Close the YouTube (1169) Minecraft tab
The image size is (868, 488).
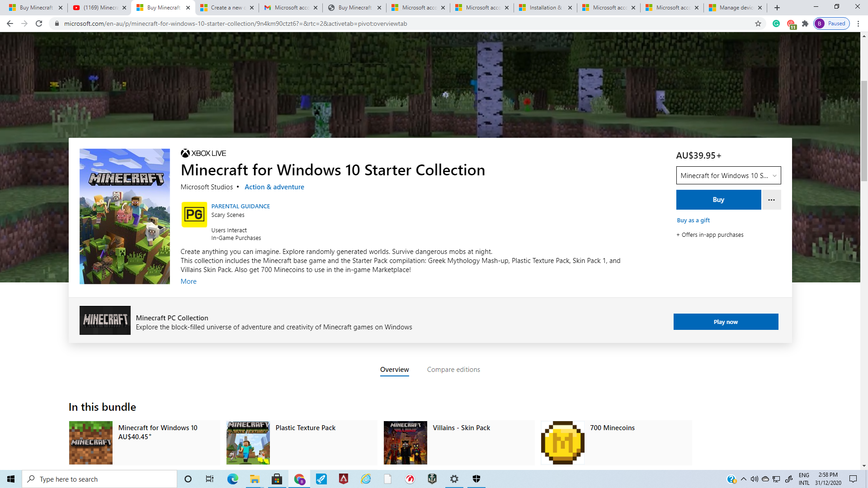click(124, 8)
